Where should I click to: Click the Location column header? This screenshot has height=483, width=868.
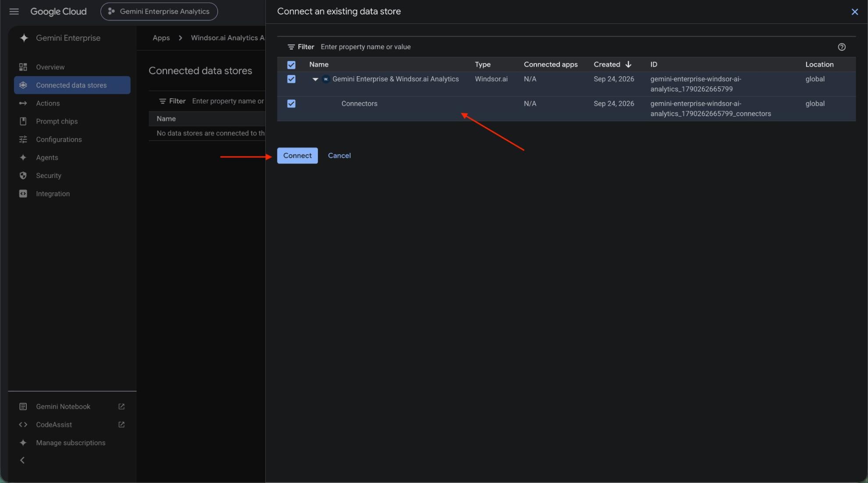click(x=819, y=64)
